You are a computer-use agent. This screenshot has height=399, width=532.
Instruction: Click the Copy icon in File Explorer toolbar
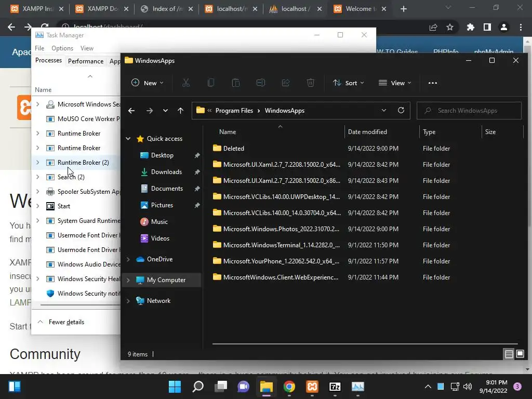click(211, 83)
